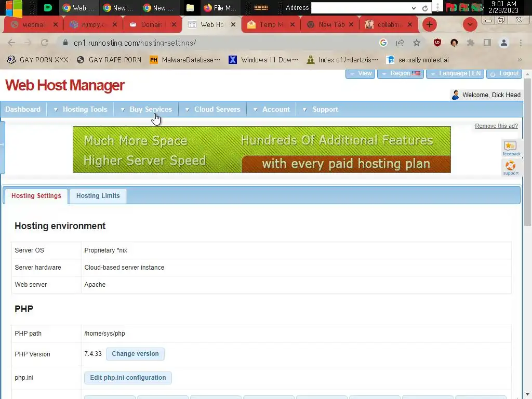Open the support lifebuoy side icon
The width and height of the screenshot is (532, 399).
(511, 168)
